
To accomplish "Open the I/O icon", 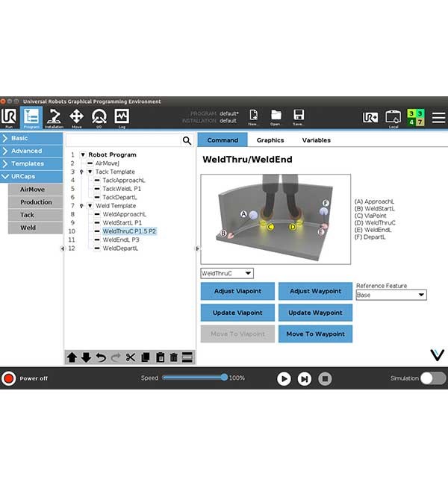I will [x=99, y=118].
